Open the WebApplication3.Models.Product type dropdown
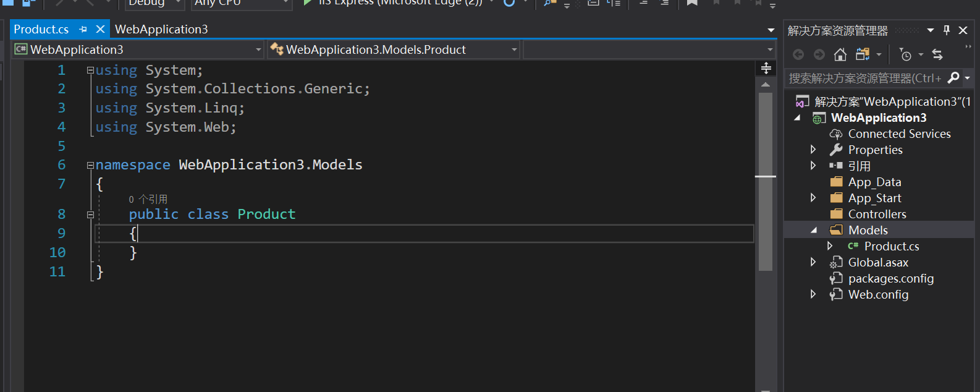 (x=514, y=49)
